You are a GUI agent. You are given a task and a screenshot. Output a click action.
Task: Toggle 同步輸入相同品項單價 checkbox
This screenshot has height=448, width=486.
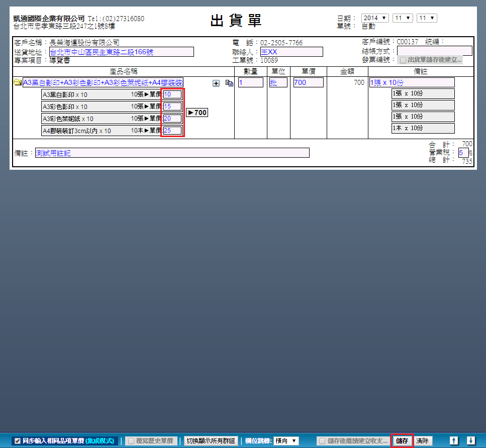click(18, 441)
